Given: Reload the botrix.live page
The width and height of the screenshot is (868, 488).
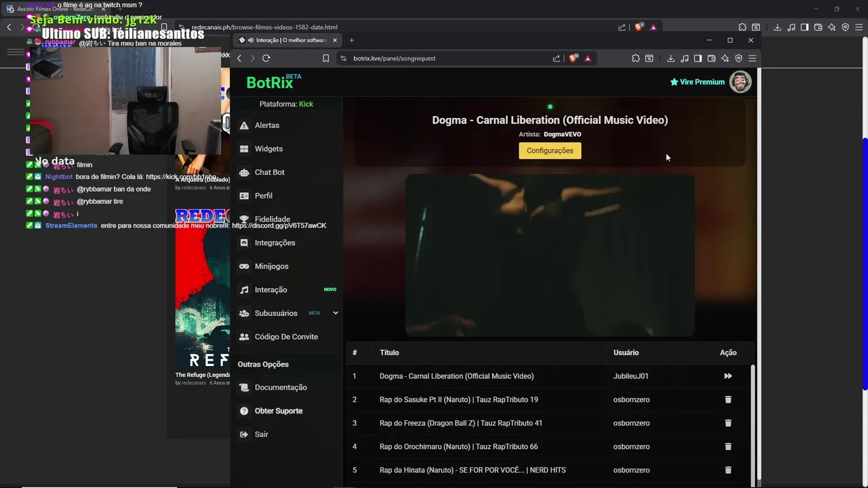Looking at the screenshot, I should pyautogui.click(x=266, y=58).
